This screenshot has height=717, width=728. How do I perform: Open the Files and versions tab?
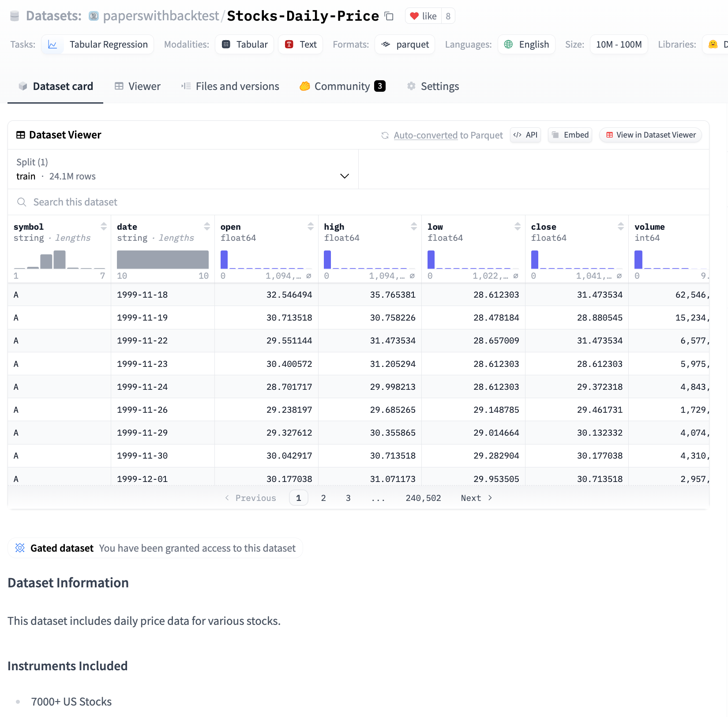[230, 86]
